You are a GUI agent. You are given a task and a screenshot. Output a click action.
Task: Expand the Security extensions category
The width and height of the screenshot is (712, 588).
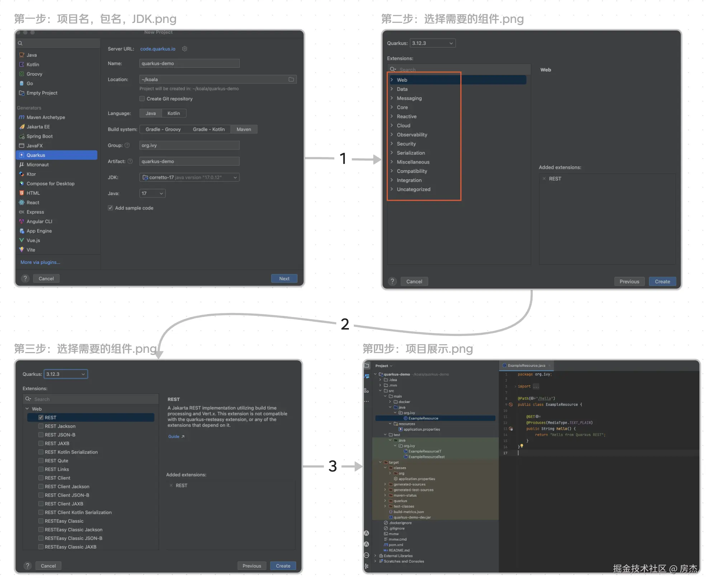[x=391, y=144]
